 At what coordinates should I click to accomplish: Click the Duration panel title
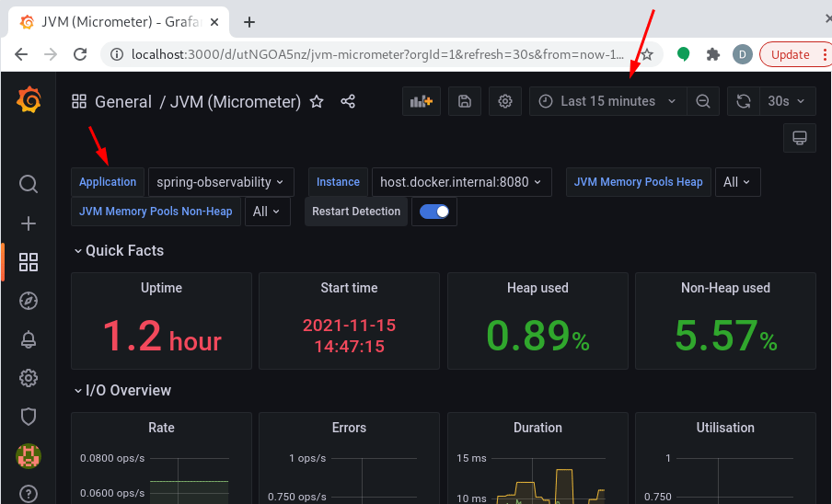tap(537, 428)
